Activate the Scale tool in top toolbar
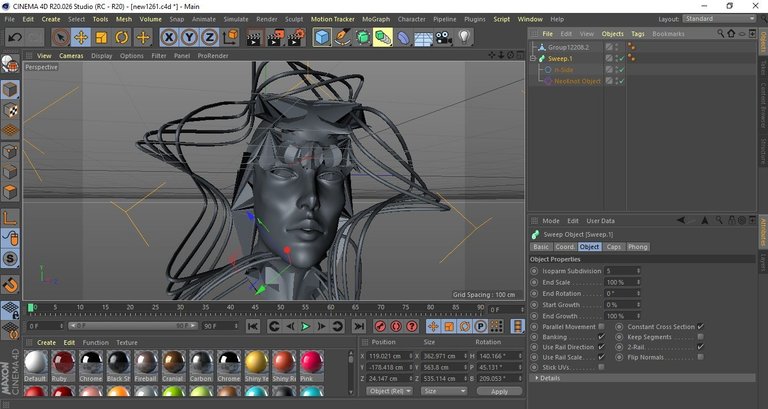Screen dimensions: 768x409 [x=101, y=37]
